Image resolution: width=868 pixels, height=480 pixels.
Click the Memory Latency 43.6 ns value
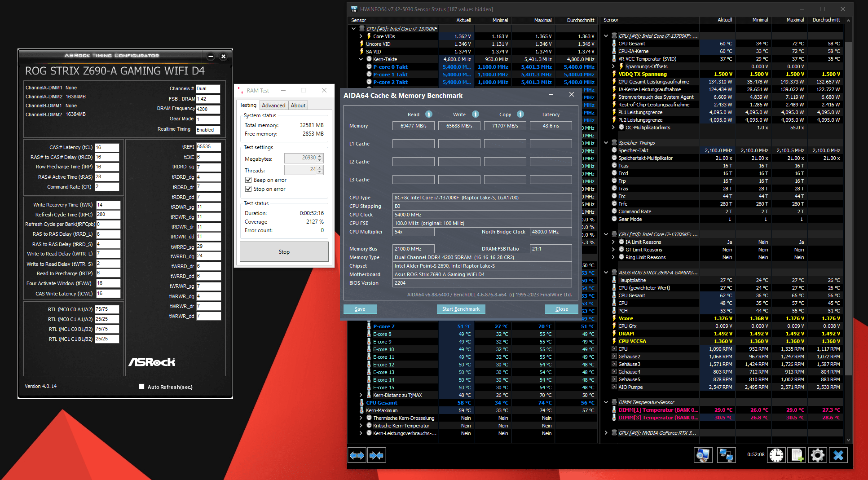[x=551, y=126]
